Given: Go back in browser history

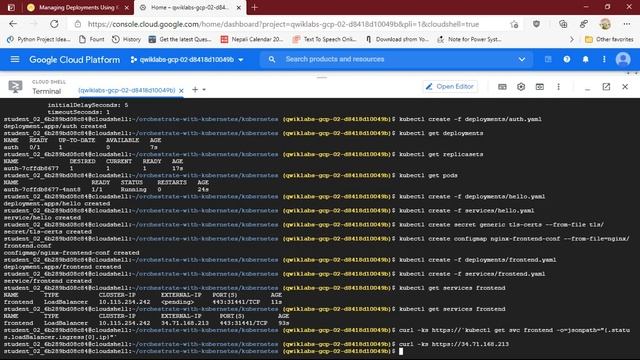Looking at the screenshot, I should coord(13,24).
